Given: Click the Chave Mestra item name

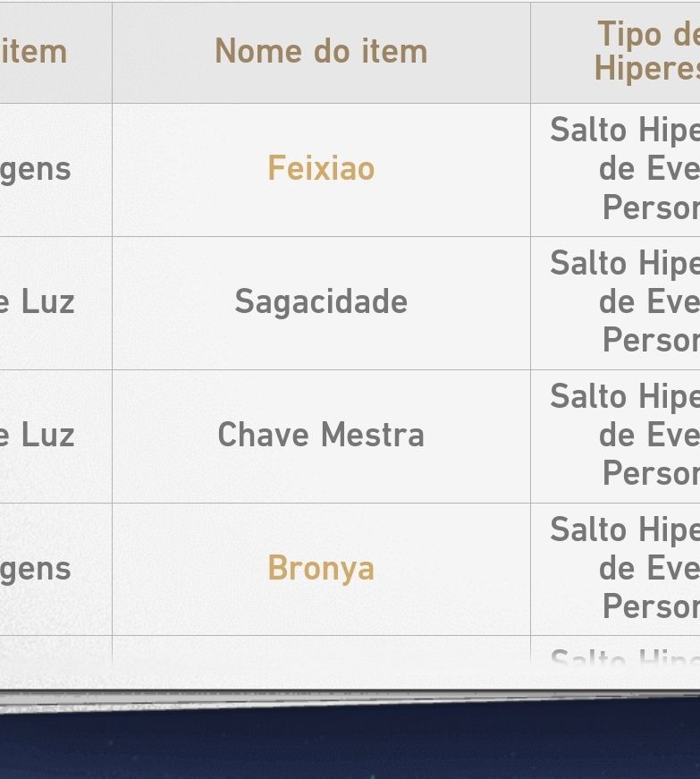Looking at the screenshot, I should click(321, 436).
